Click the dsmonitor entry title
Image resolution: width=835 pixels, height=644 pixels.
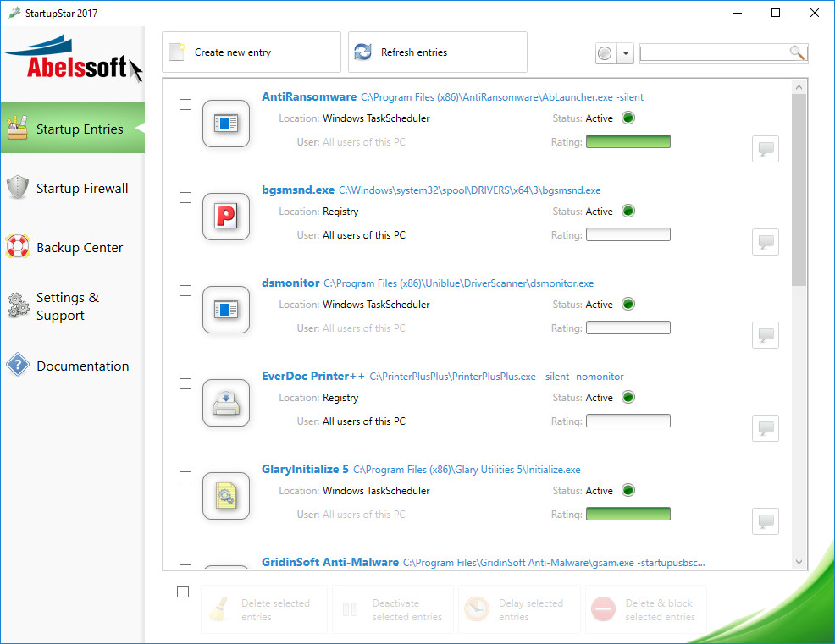[290, 283]
